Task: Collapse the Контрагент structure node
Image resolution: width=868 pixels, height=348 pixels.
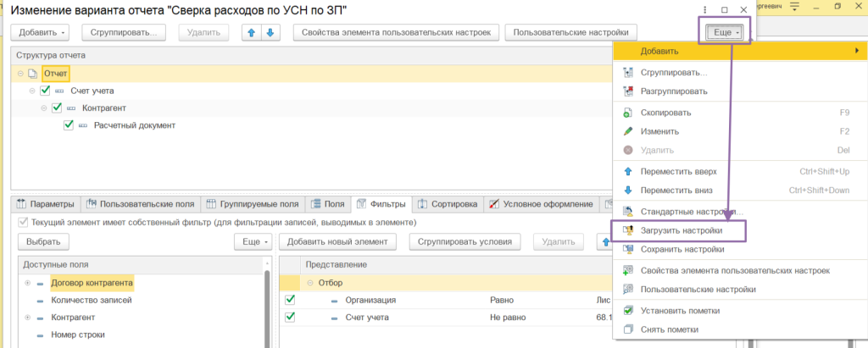Action: [x=44, y=108]
